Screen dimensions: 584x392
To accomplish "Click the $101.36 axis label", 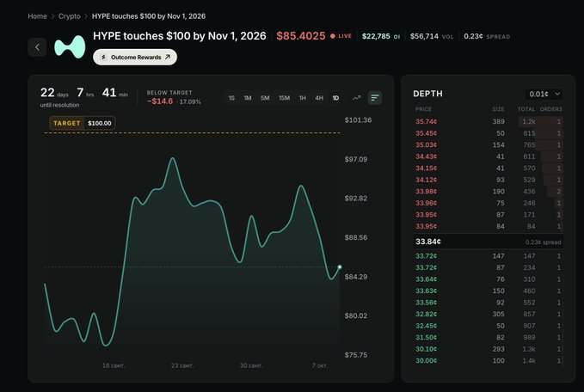I will coord(358,120).
